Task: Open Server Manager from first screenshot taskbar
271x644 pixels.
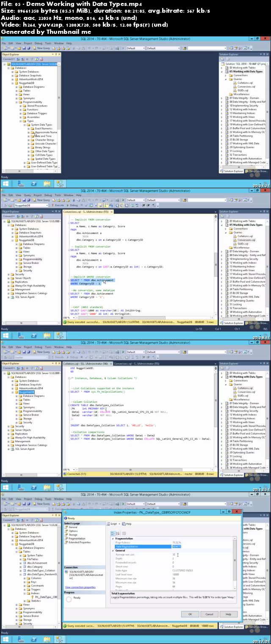Action: click(20, 184)
